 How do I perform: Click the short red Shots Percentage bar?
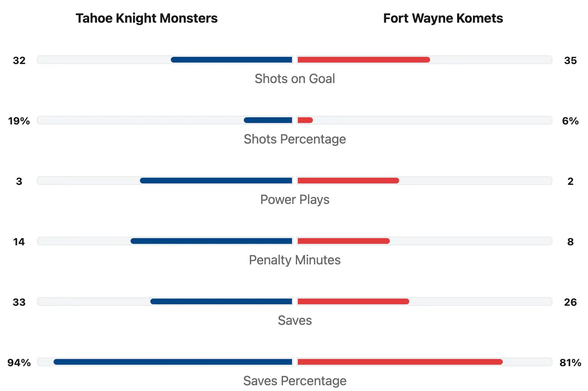305,120
